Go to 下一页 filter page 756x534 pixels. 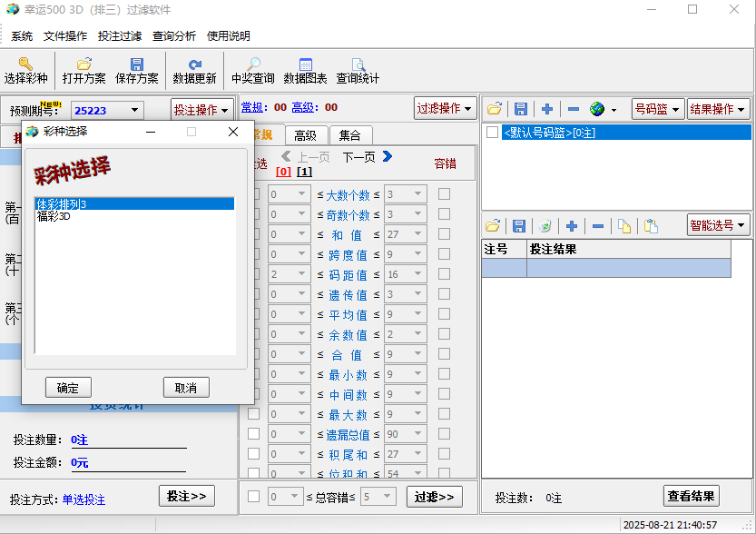click(x=367, y=157)
